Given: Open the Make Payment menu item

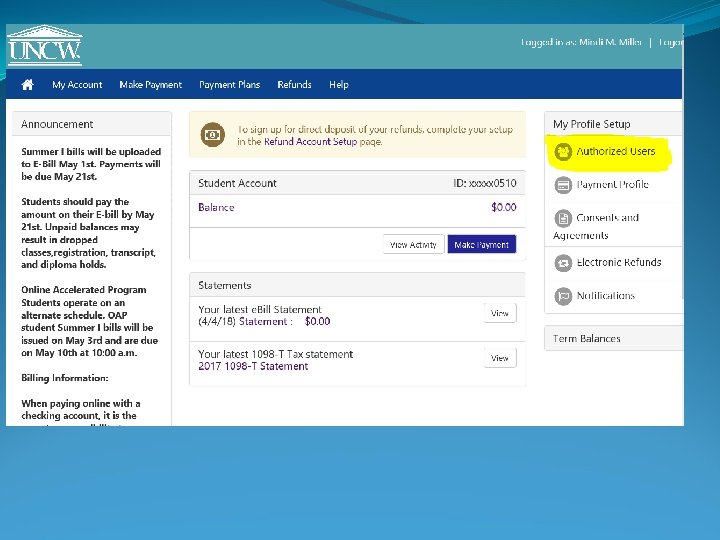Looking at the screenshot, I should (x=151, y=84).
